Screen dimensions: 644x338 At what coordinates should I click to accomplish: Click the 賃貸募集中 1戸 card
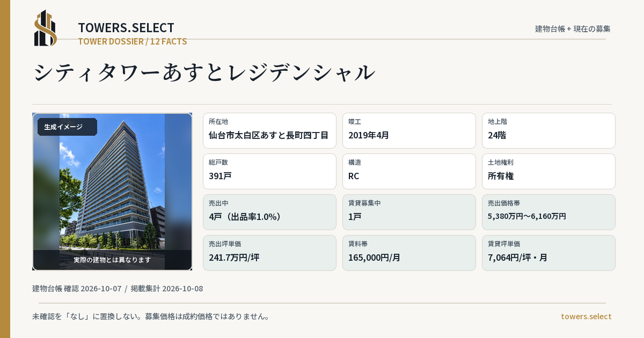pyautogui.click(x=409, y=212)
